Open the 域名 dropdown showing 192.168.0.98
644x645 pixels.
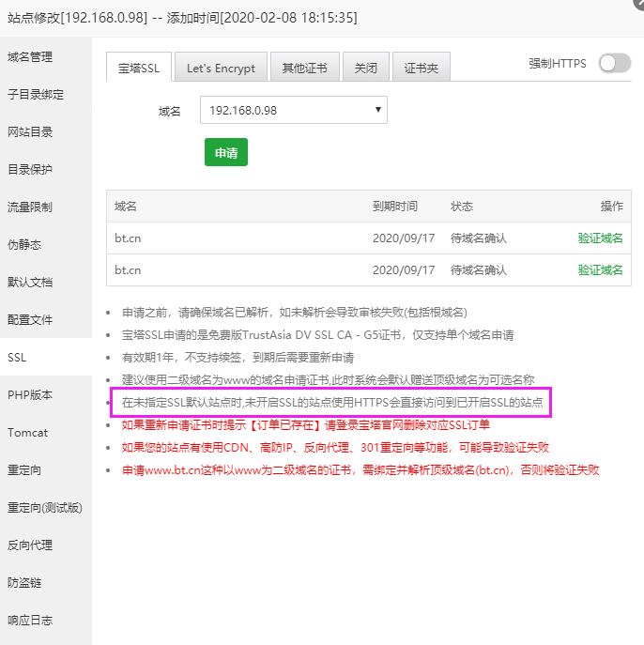[x=294, y=110]
